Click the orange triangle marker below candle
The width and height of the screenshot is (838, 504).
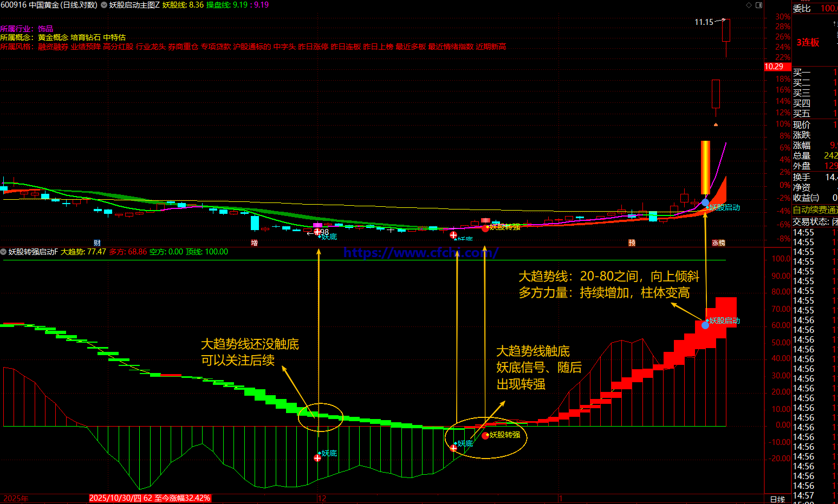click(x=716, y=125)
